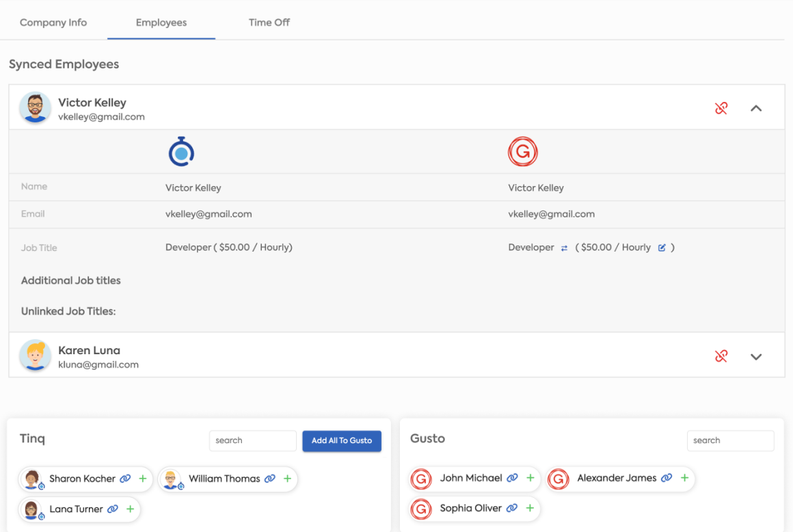Link John Michael to a Tinq employee

(x=512, y=478)
